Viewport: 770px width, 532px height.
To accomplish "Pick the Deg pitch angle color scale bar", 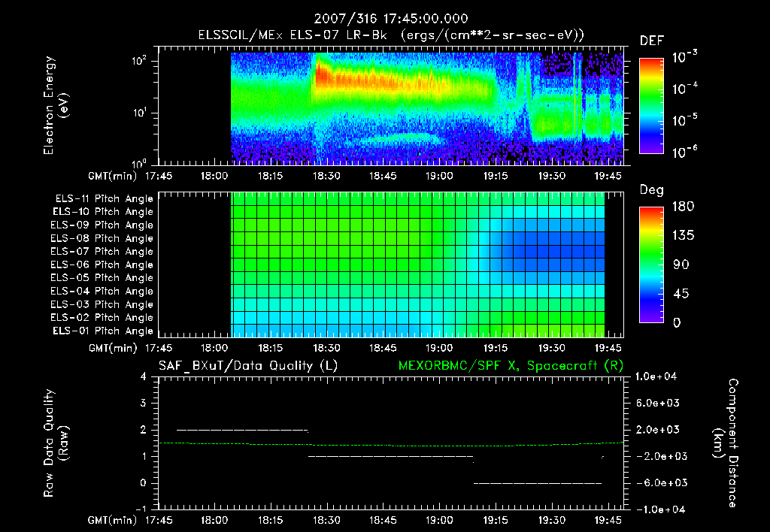I will 651,264.
